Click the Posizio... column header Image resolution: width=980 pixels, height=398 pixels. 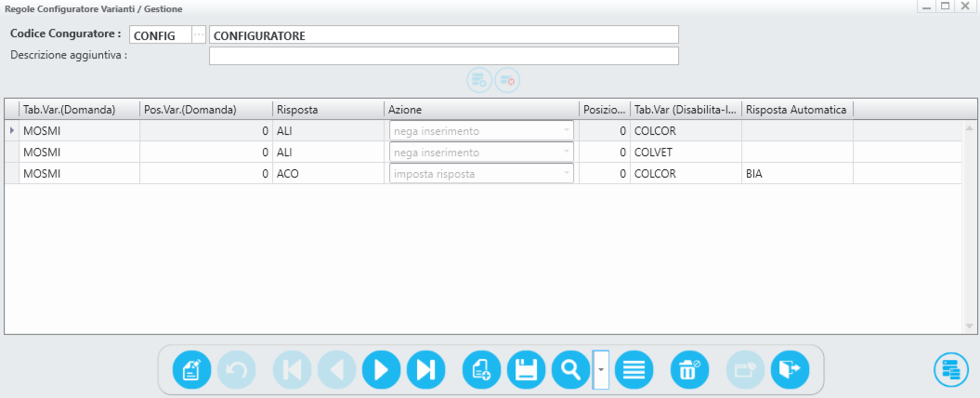pyautogui.click(x=605, y=110)
